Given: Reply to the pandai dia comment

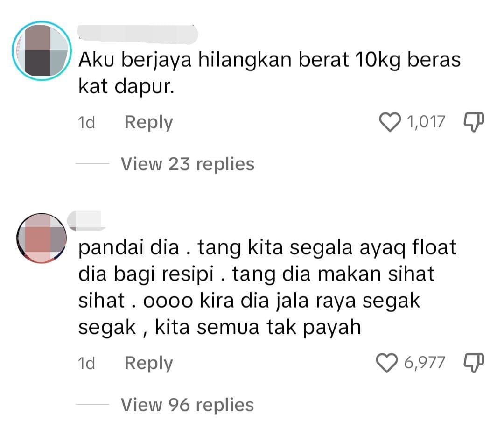Looking at the screenshot, I should tap(148, 363).
